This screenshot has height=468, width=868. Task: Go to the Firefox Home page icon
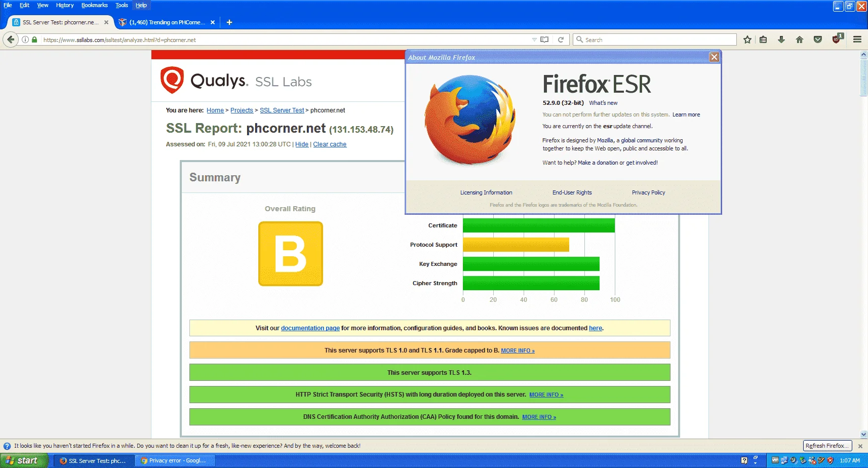point(800,40)
